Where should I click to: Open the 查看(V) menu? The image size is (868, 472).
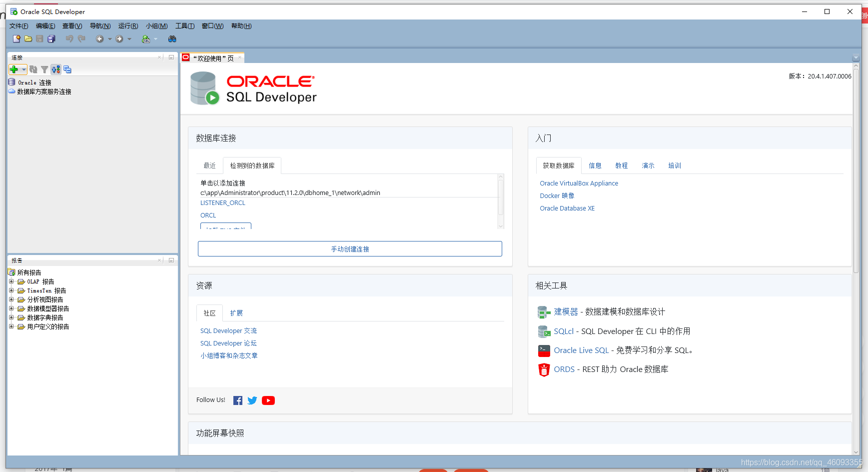tap(72, 26)
